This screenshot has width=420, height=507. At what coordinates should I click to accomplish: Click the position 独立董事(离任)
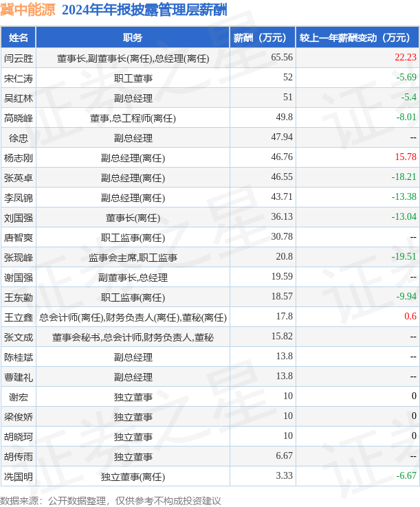coord(133,477)
